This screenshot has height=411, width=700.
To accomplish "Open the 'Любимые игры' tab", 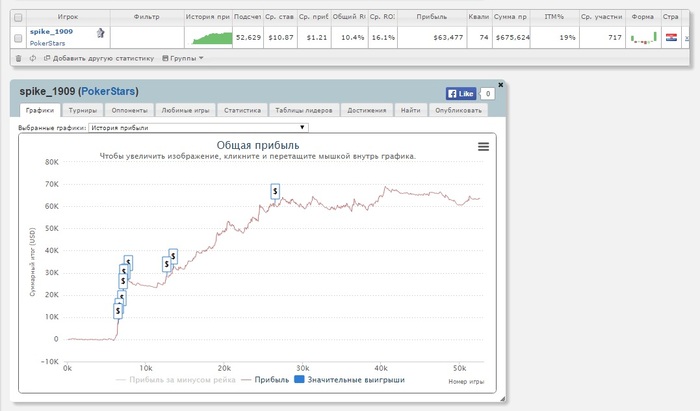I will click(x=185, y=110).
